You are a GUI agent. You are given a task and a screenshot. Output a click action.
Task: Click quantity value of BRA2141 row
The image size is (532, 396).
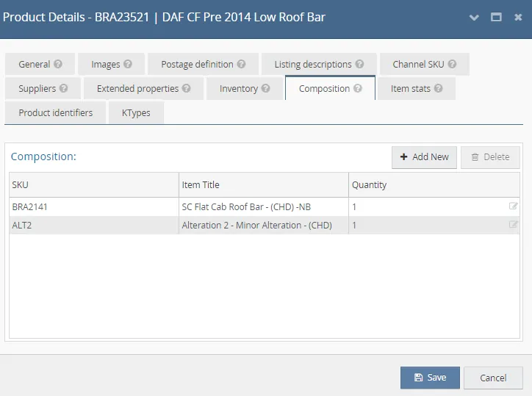pos(354,206)
